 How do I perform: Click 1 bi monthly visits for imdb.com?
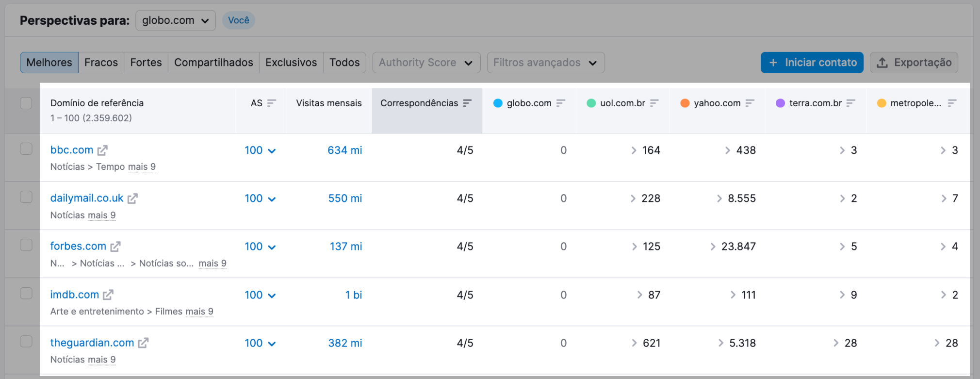pyautogui.click(x=354, y=295)
